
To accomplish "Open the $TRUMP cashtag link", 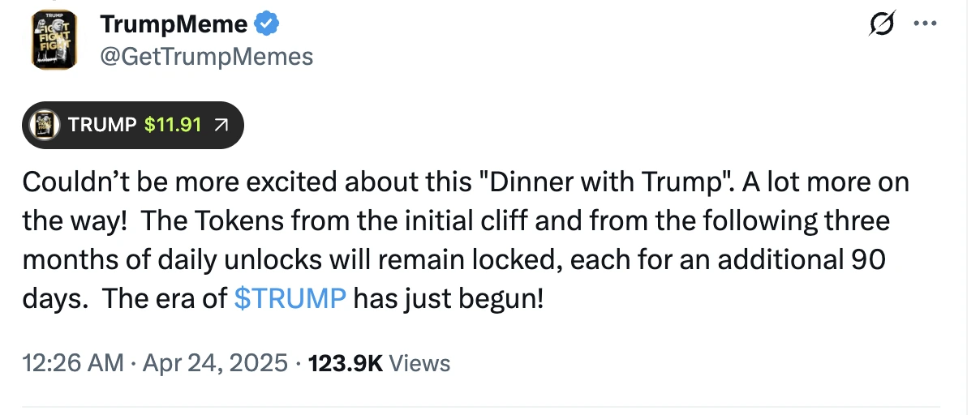I will (x=290, y=298).
